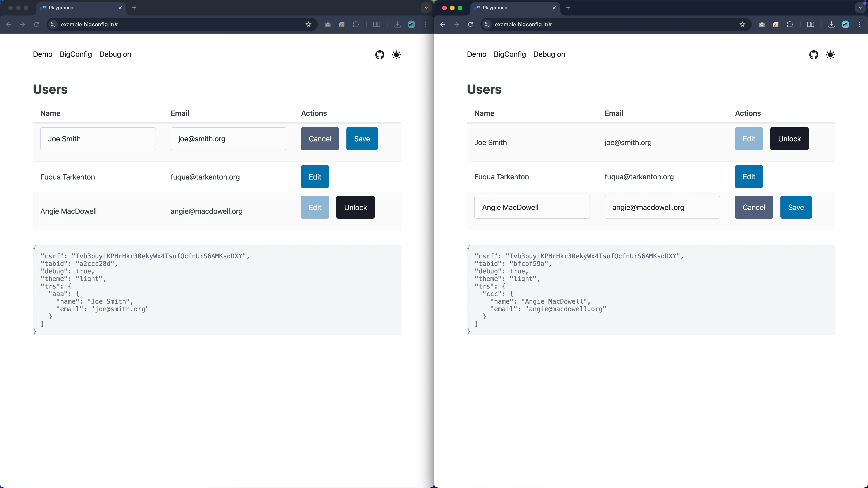Open reading mode book icon, right window
Image resolution: width=868 pixels, height=488 pixels.
click(x=810, y=24)
